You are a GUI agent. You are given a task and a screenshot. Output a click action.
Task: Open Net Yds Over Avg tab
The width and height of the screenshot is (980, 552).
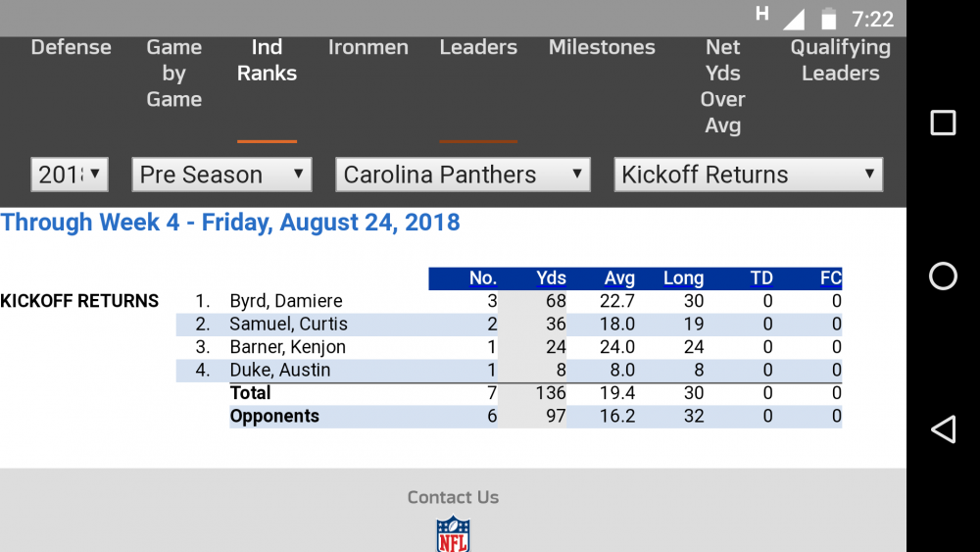click(x=723, y=86)
